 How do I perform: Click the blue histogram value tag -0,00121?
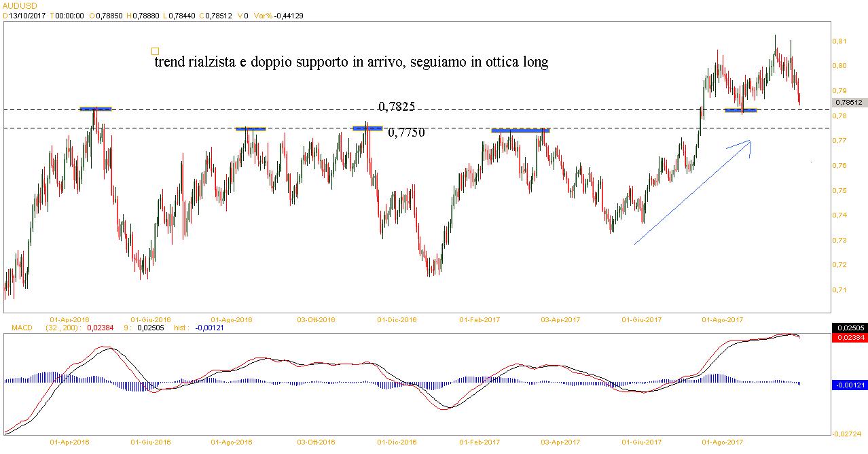(x=849, y=385)
